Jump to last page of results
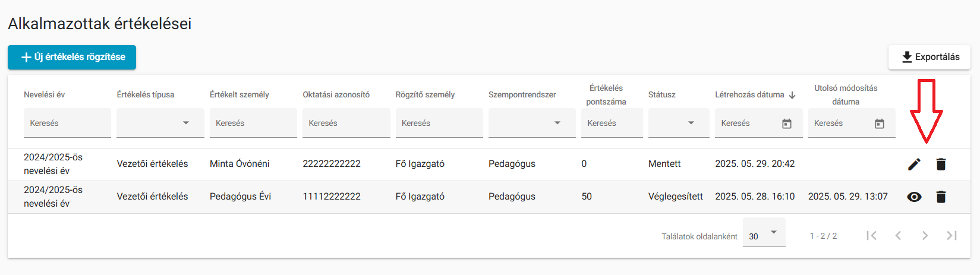This screenshot has width=980, height=275. click(x=951, y=236)
